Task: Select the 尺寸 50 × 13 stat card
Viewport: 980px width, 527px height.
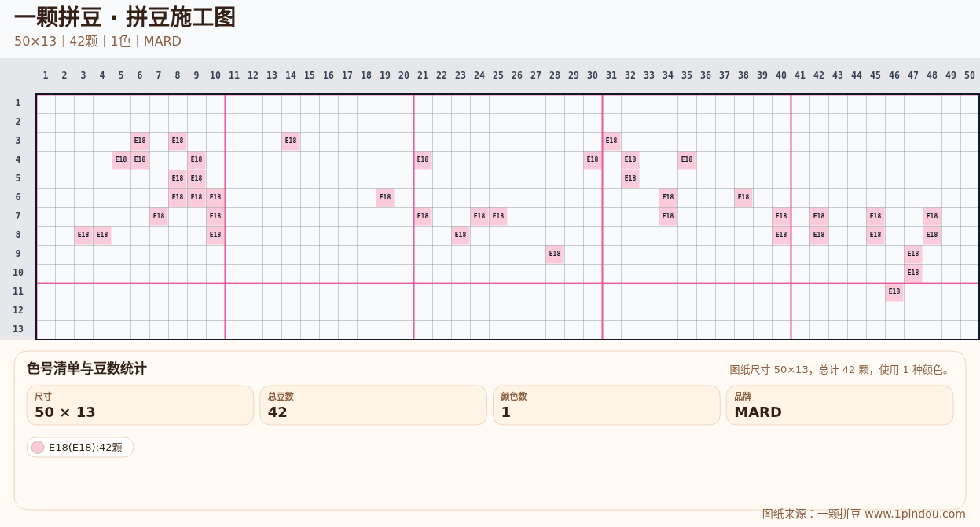Action: click(140, 405)
